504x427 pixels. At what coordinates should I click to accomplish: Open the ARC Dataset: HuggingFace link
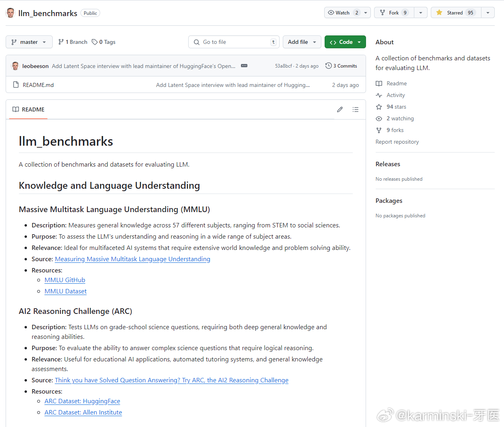point(82,401)
